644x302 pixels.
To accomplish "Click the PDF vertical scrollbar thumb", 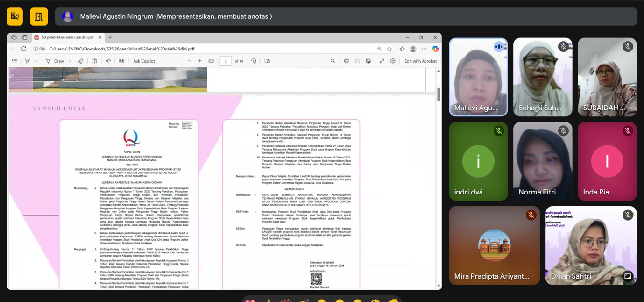I will [x=439, y=94].
